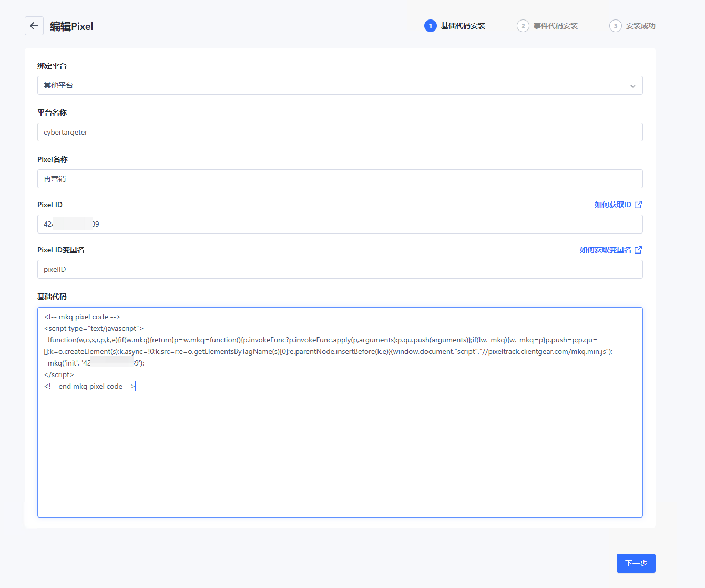Click inside the 基础代码 code textarea
The image size is (705, 588).
pyautogui.click(x=340, y=412)
